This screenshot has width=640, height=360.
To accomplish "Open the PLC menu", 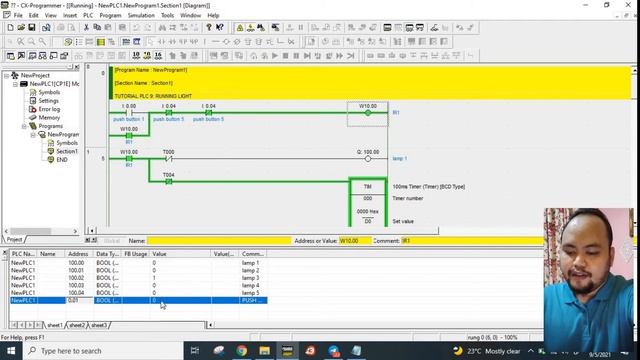I will [x=88, y=16].
